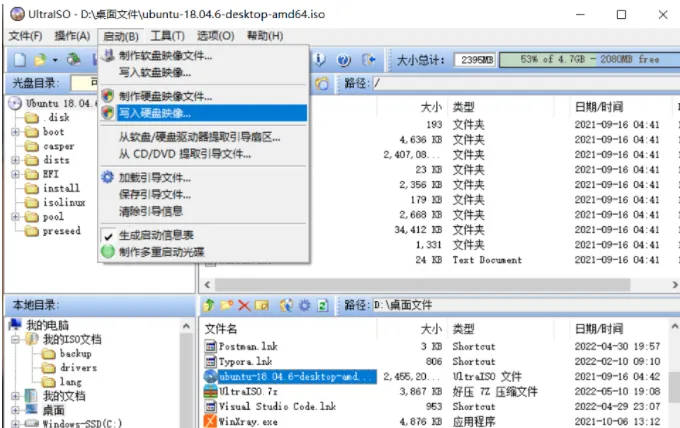
Task: Select 我的电脑 in local tree
Action: (x=39, y=325)
